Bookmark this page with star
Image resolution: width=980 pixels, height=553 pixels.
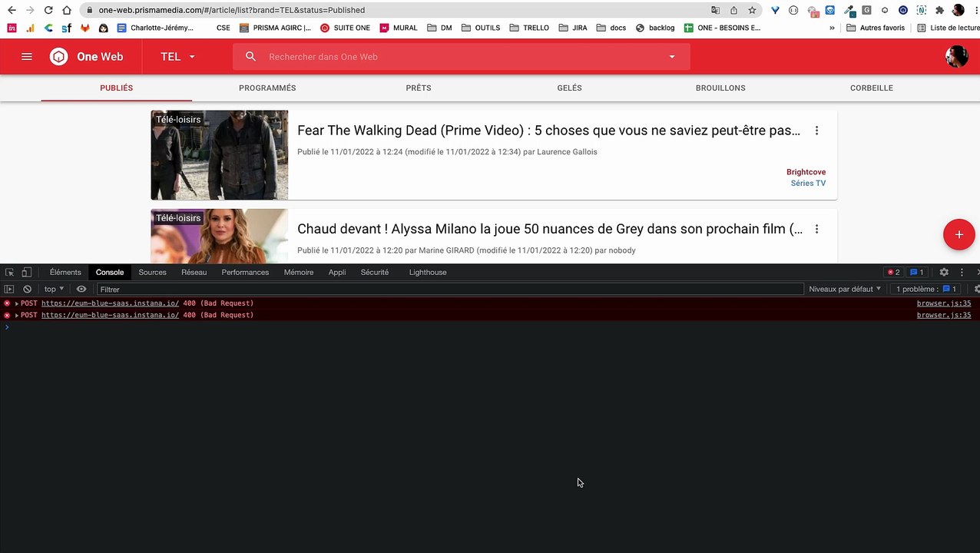click(x=752, y=10)
